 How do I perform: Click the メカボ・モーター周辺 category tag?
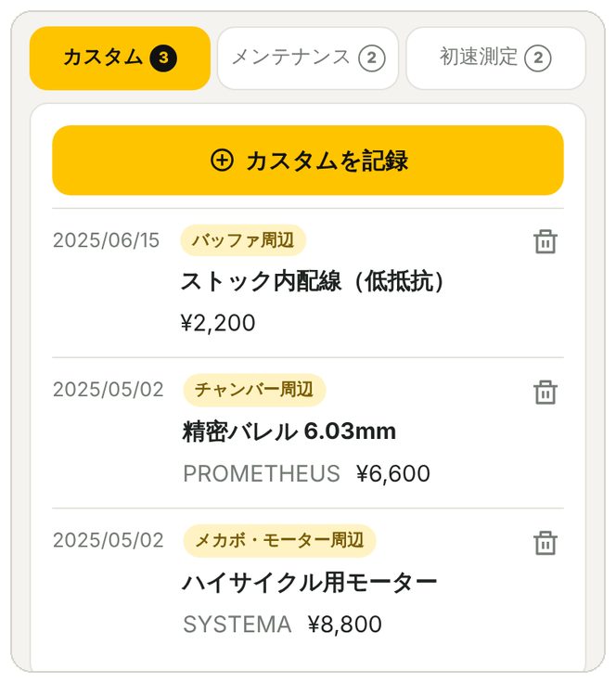pos(279,541)
